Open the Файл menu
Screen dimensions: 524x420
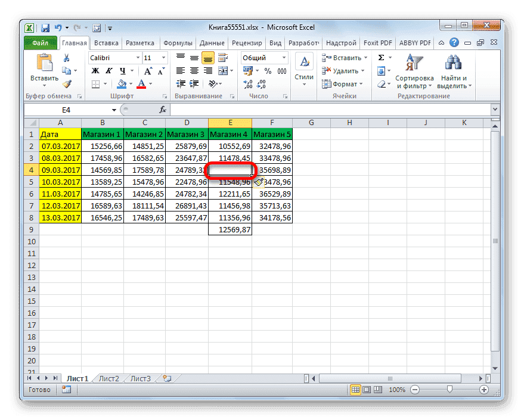(40, 42)
